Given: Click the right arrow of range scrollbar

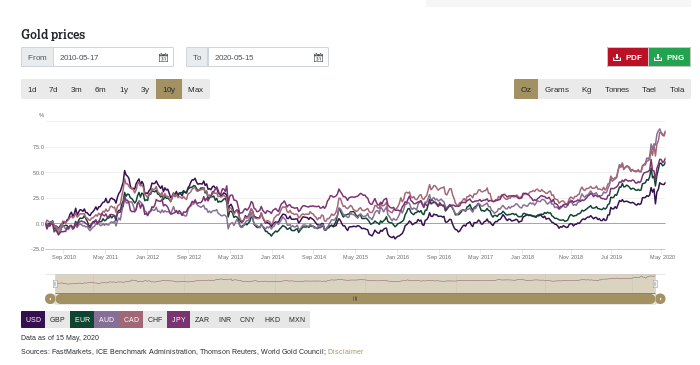Looking at the screenshot, I should (x=660, y=299).
